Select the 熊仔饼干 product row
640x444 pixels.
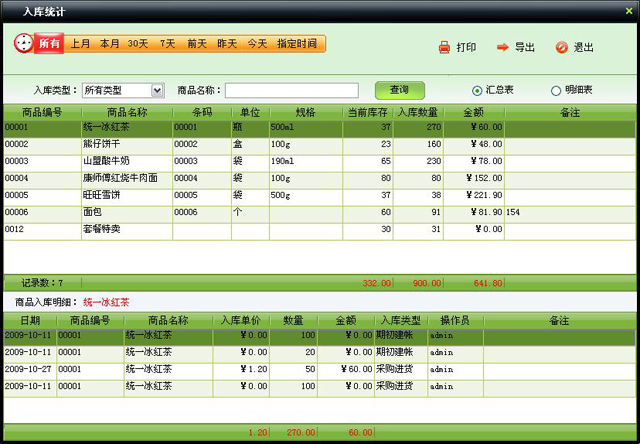tap(127, 144)
